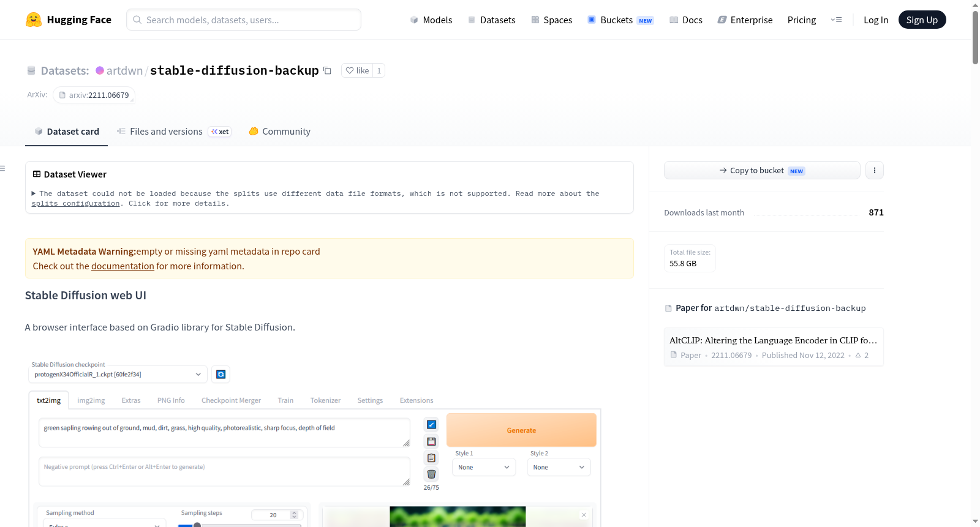Click the blue refresh checkpoint icon
Viewport: 980px width, 527px height.
pos(221,375)
